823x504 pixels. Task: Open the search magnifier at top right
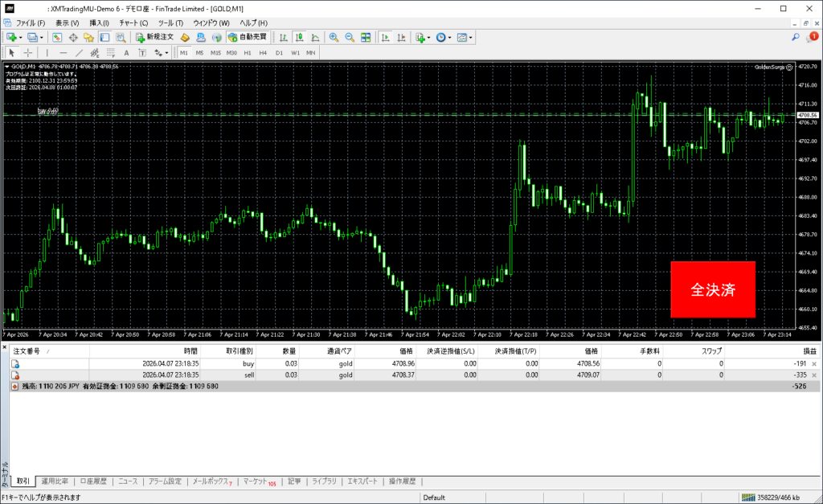pyautogui.click(x=796, y=37)
